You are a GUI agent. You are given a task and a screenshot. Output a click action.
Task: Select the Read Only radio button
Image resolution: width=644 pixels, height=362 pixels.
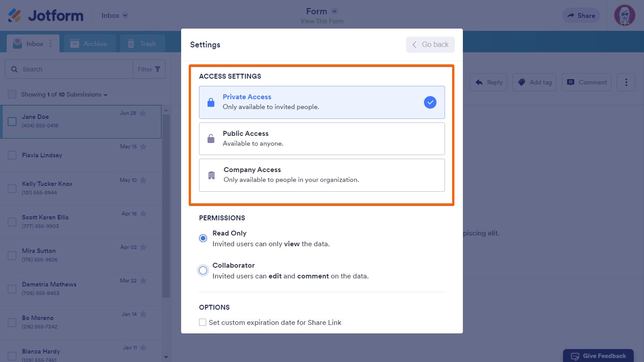203,238
